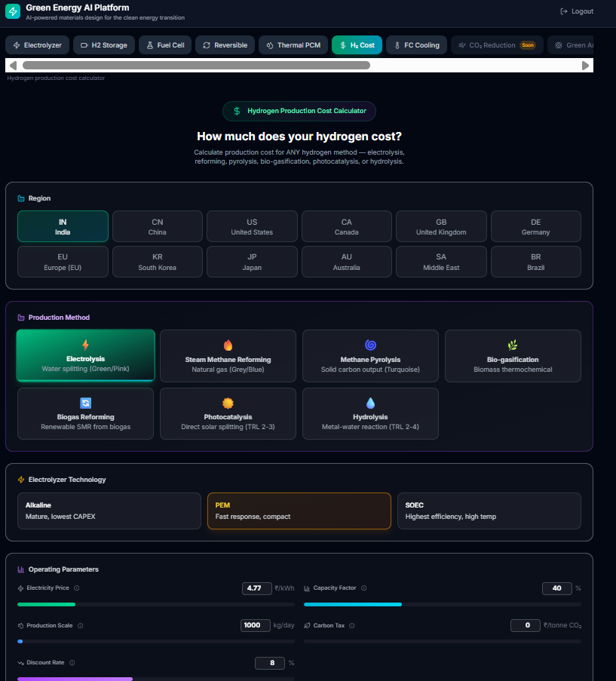Click the Electricity Price bolt icon

20,588
